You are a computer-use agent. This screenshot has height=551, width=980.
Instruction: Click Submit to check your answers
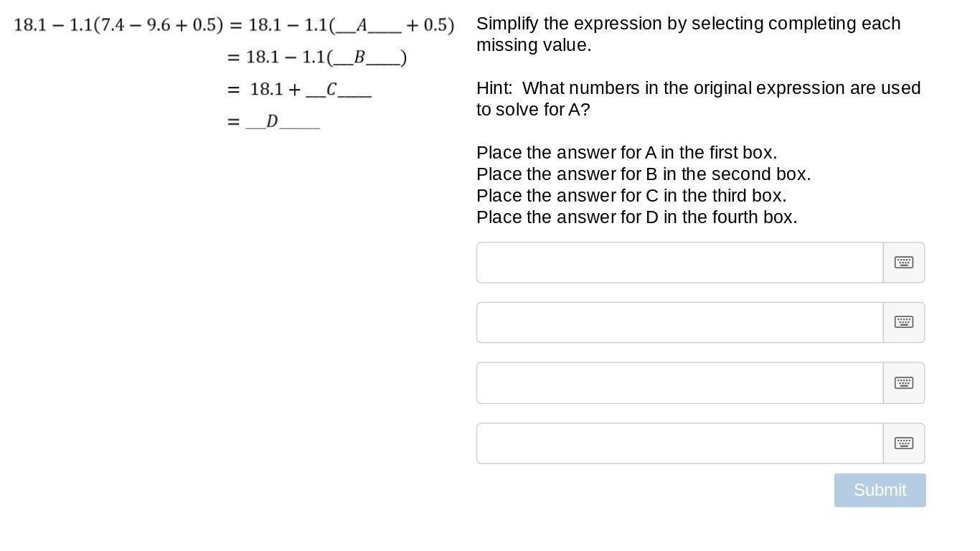(880, 490)
